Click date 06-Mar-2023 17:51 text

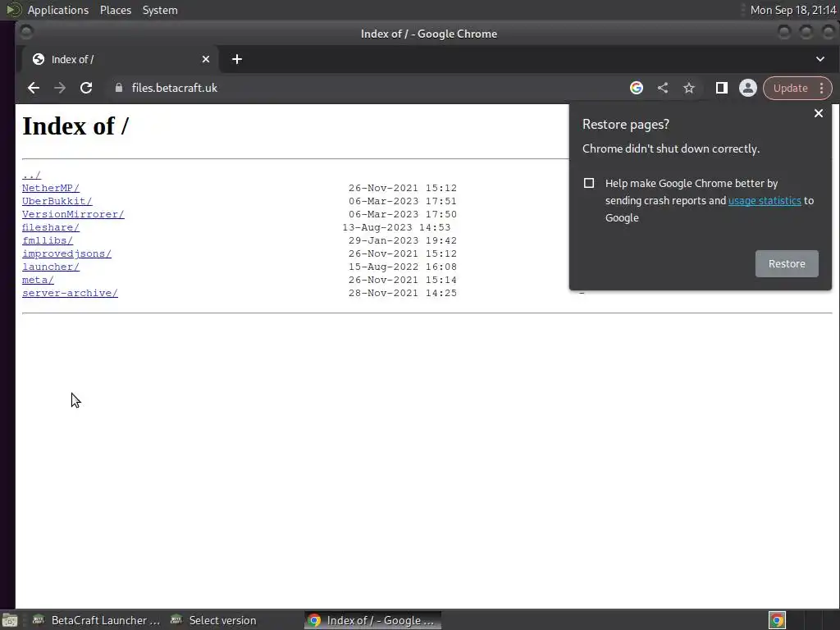point(402,202)
